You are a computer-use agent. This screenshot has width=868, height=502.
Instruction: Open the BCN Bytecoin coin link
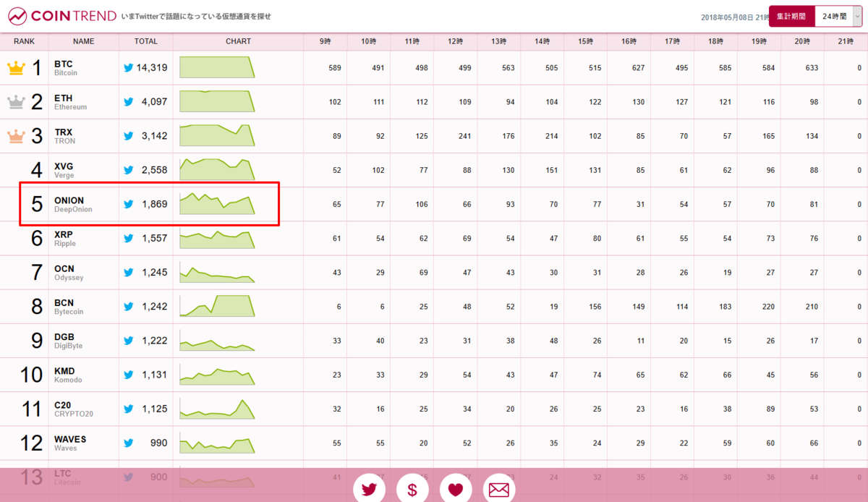click(x=69, y=307)
